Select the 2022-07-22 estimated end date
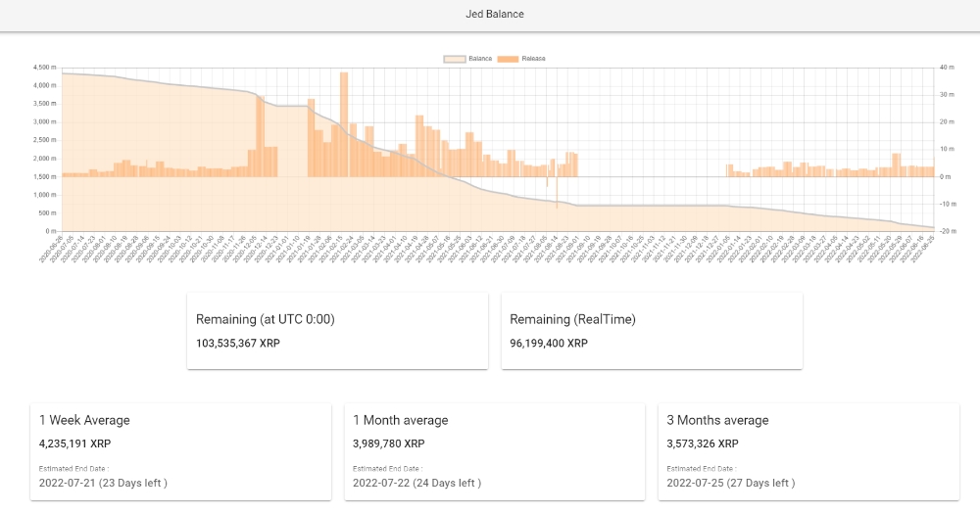Viewport: 980px width, 514px height. click(416, 483)
